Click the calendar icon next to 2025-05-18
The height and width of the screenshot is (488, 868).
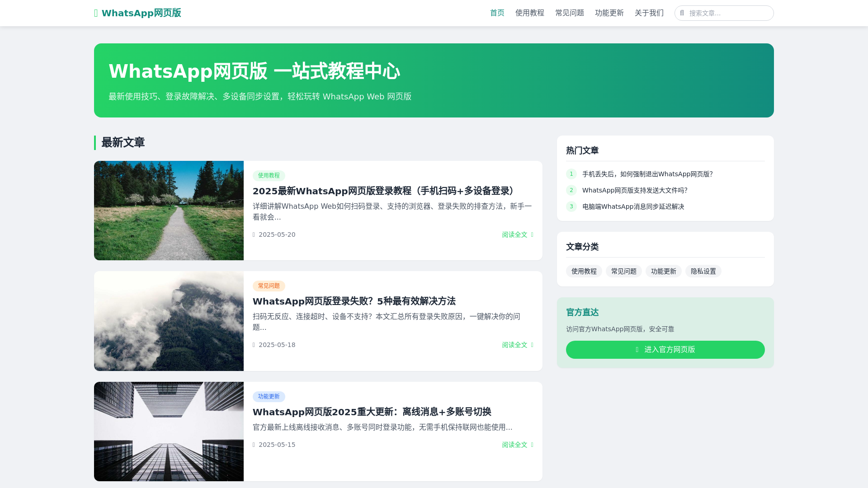coord(254,345)
